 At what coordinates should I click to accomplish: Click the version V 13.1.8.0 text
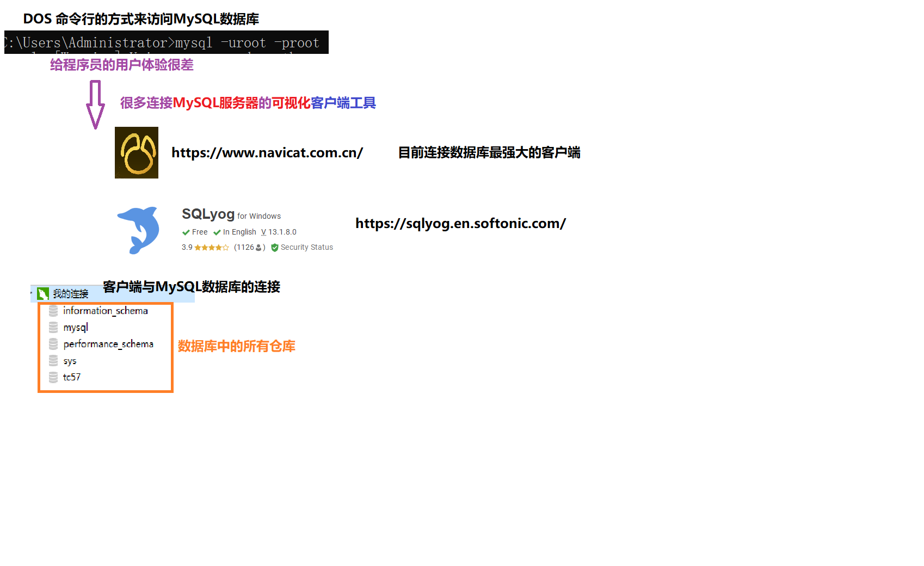pyautogui.click(x=279, y=232)
